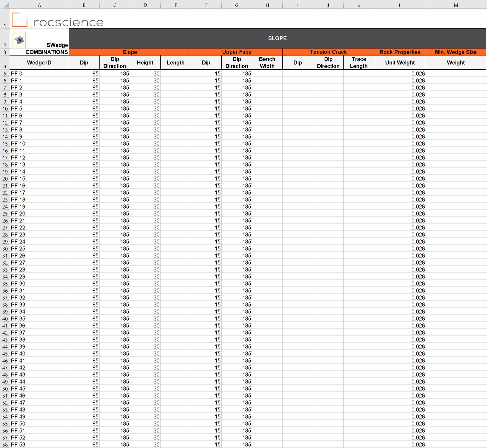Click the SWedge cube icon
Screen dimensions: 487x448
19,40
